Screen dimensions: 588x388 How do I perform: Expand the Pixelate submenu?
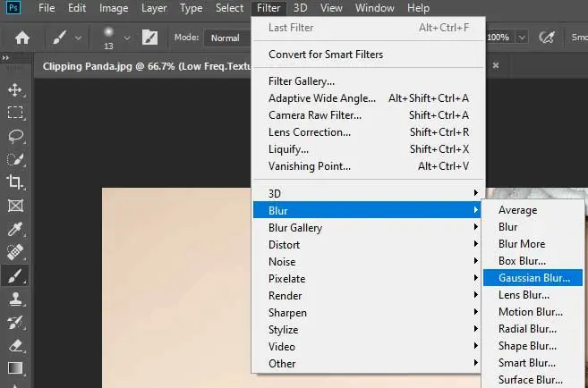[x=369, y=279]
